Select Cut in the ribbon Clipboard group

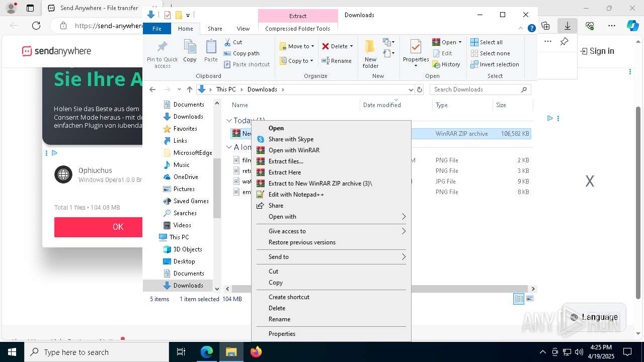coord(233,42)
